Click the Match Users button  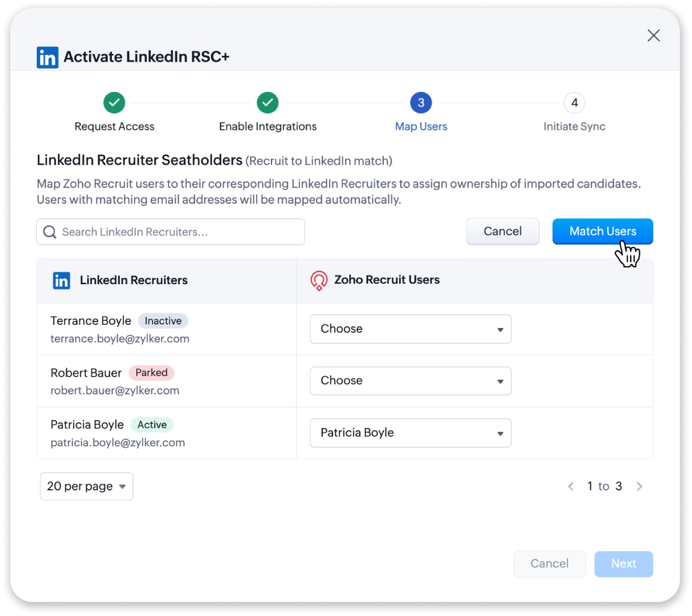tap(603, 231)
